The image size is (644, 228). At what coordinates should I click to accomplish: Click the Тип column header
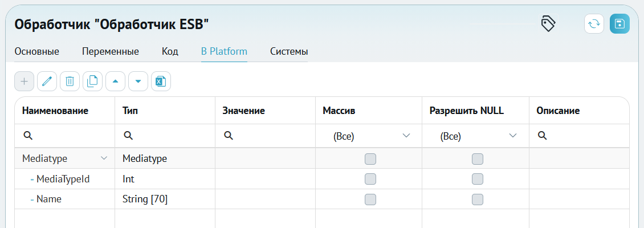coord(165,111)
